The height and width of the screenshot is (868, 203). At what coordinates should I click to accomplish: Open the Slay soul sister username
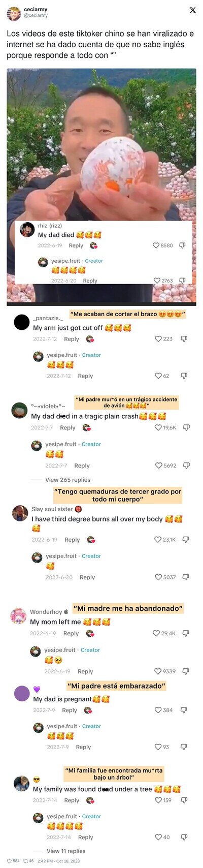coord(52,509)
